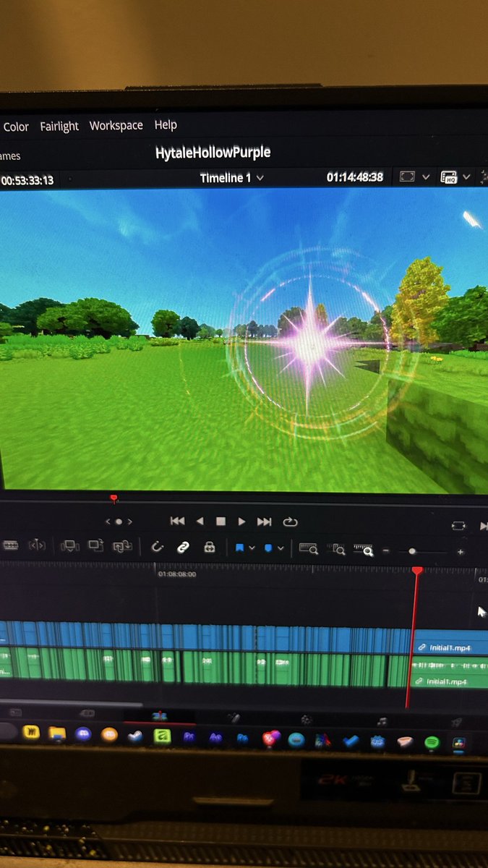Click the zoom in plus button
This screenshot has width=488, height=868.
coord(461,552)
